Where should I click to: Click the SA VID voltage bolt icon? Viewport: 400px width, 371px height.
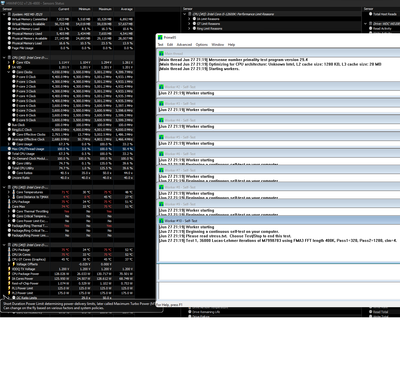click(10, 67)
